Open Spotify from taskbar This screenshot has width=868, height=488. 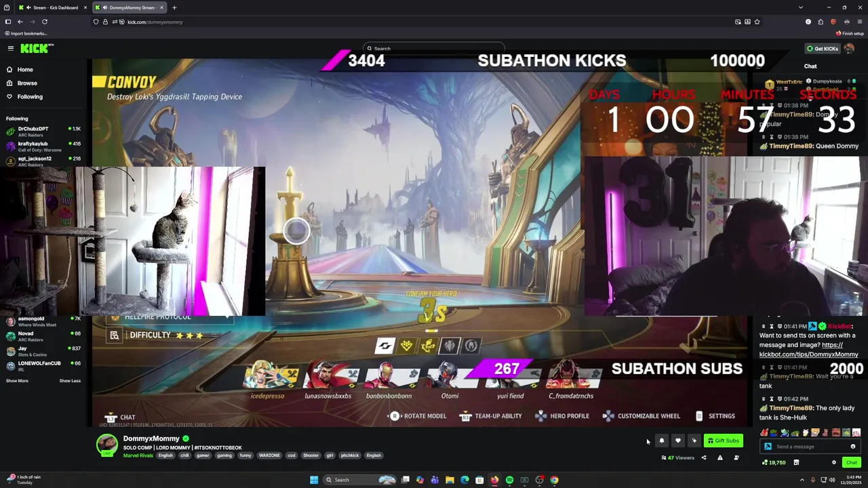tap(509, 480)
